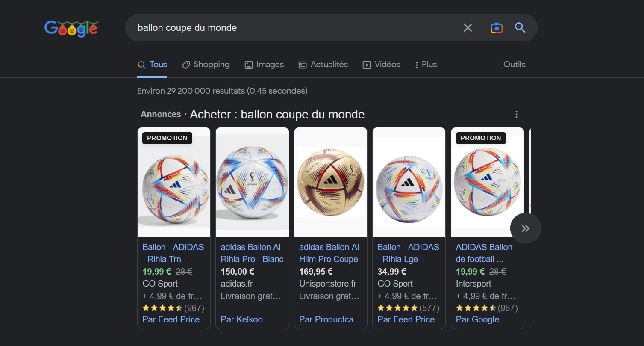644x346 pixels.
Task: Clear the search query with the X icon
Action: pos(467,27)
